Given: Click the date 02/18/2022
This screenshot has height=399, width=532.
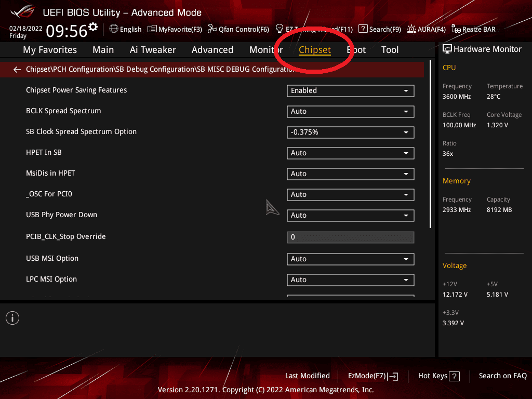Looking at the screenshot, I should (26, 29).
